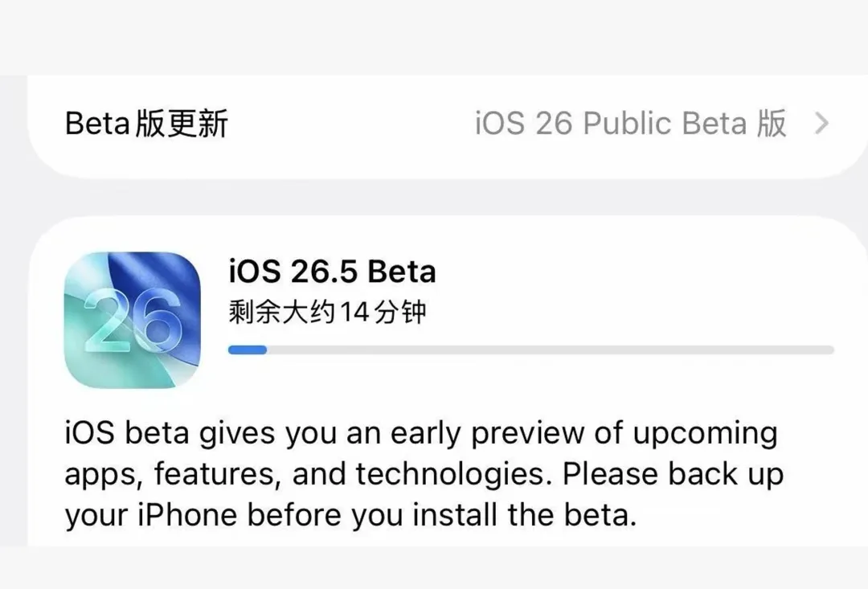Image resolution: width=868 pixels, height=589 pixels.
Task: Tap empty space between Beta版更新 and its value
Action: tap(350, 124)
